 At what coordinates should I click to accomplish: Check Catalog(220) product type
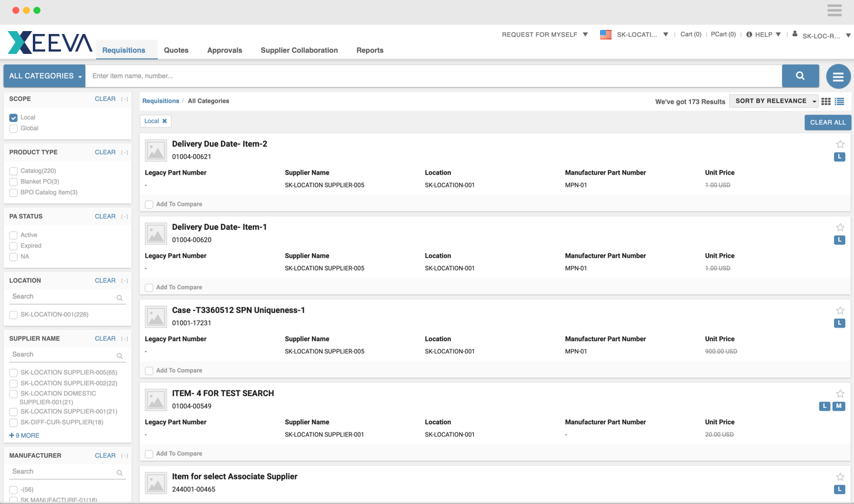tap(13, 171)
